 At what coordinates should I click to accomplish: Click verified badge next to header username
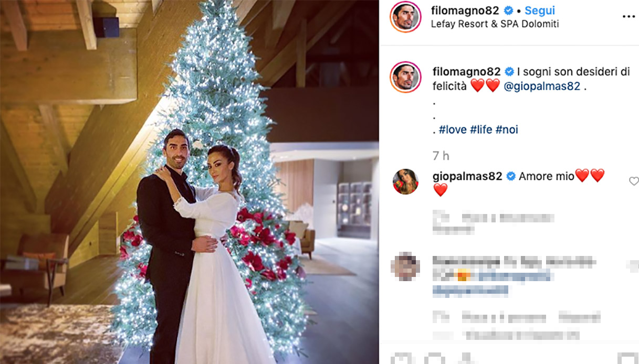[508, 10]
